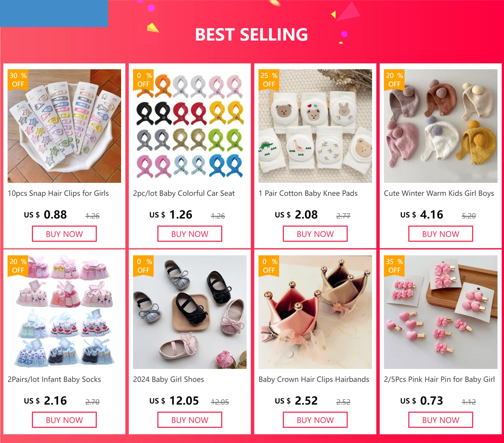Open the pink hair pin product photo

tap(441, 312)
